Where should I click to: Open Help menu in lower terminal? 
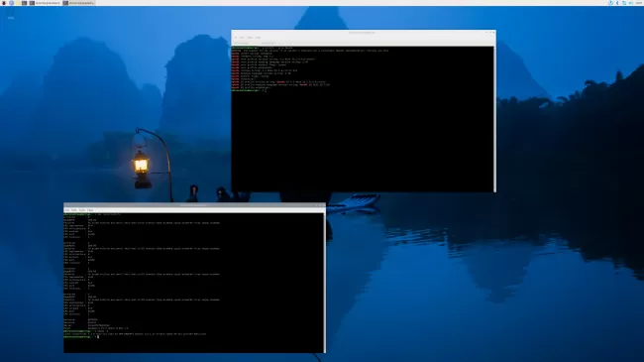click(90, 210)
